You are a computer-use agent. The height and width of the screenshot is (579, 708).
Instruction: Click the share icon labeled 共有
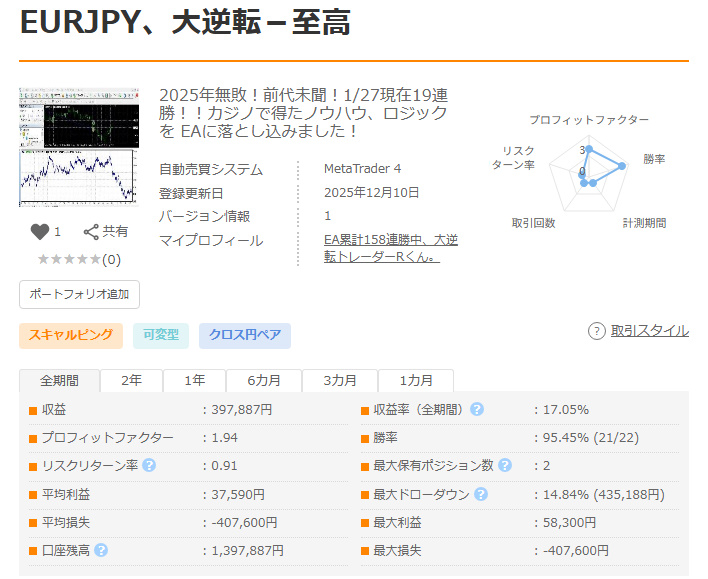point(91,232)
